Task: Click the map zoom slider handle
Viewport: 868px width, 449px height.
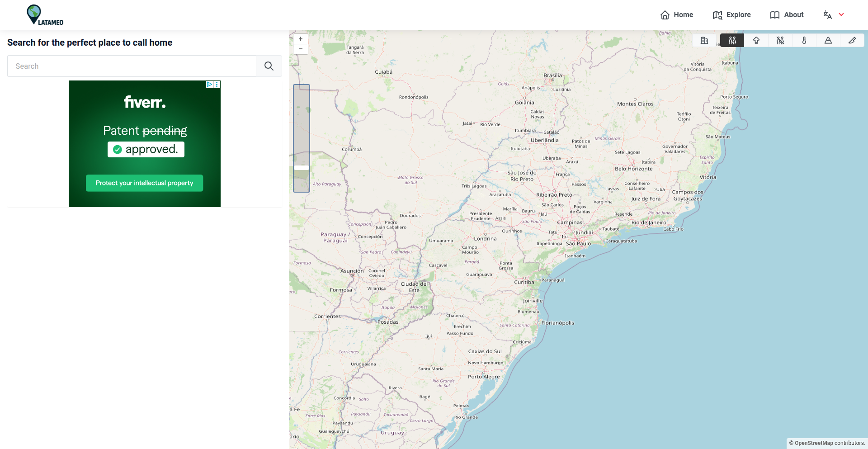Action: point(302,168)
